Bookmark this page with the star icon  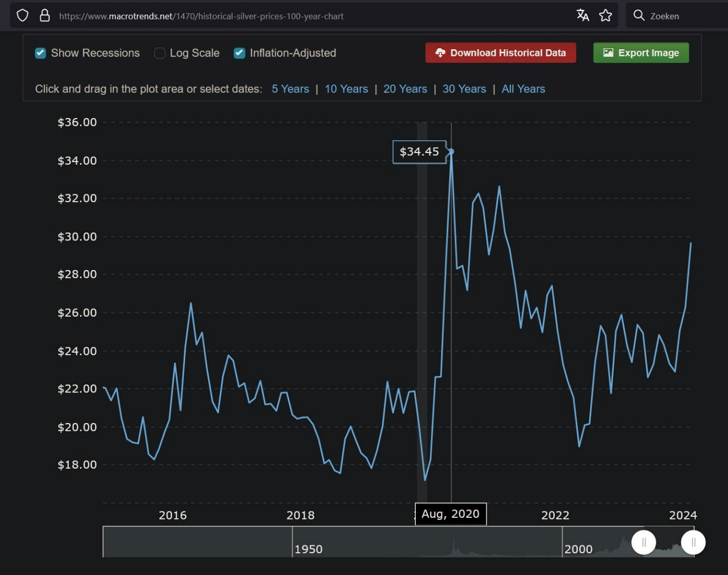pyautogui.click(x=605, y=15)
